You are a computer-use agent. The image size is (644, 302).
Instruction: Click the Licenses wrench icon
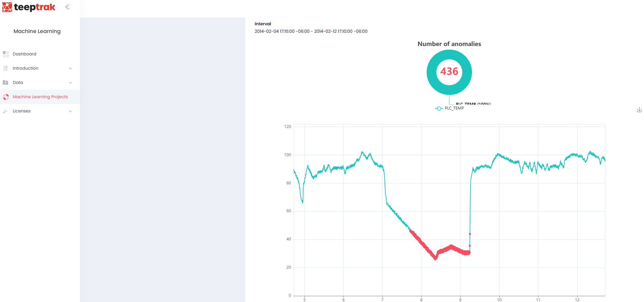click(x=6, y=111)
